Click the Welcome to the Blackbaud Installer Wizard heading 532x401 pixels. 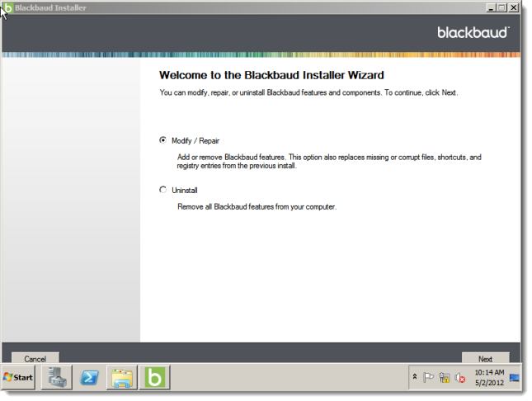pos(271,75)
